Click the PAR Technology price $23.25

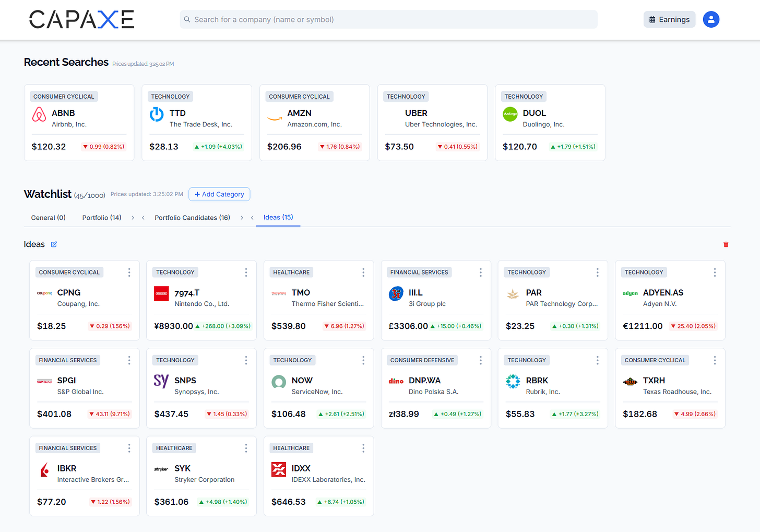(520, 326)
